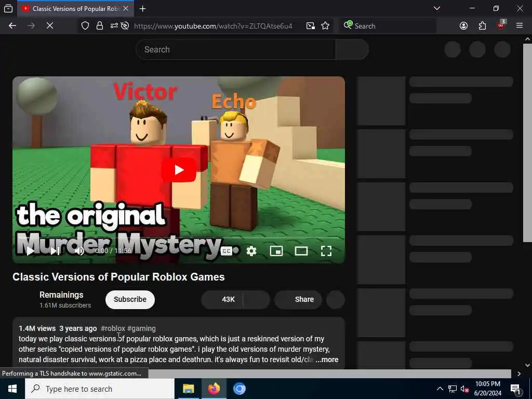The height and width of the screenshot is (399, 532).
Task: Bookmark this page with the star
Action: pyautogui.click(x=325, y=26)
